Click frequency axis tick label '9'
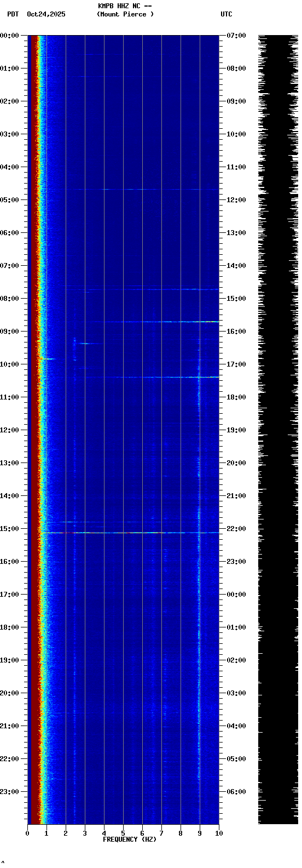The height and width of the screenshot is (868, 302). (x=200, y=833)
